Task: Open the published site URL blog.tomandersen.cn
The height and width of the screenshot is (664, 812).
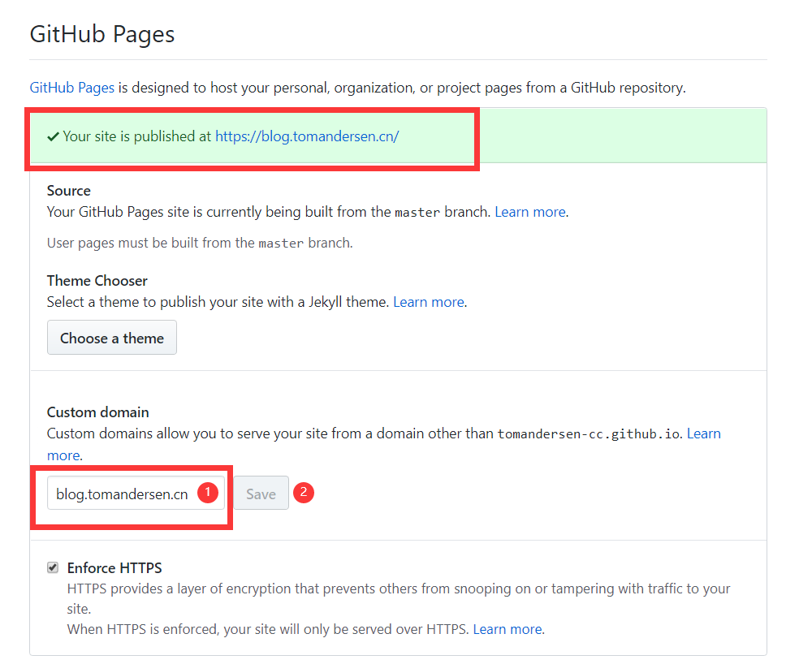Action: pos(307,136)
